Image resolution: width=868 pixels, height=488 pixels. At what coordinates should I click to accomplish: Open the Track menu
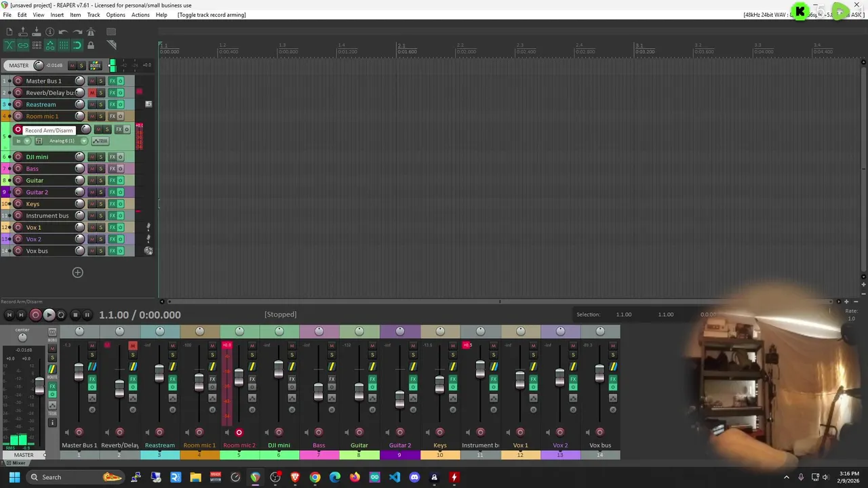point(94,15)
